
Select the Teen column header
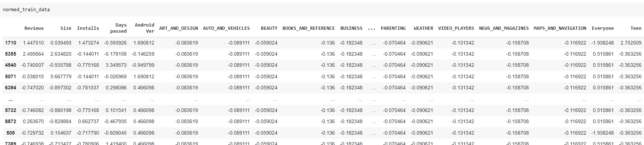point(636,28)
